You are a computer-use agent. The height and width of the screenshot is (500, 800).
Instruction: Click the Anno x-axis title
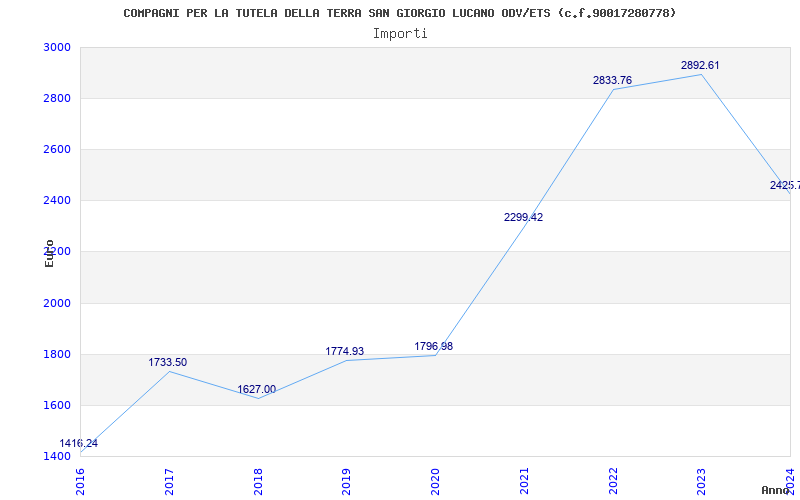click(x=776, y=490)
